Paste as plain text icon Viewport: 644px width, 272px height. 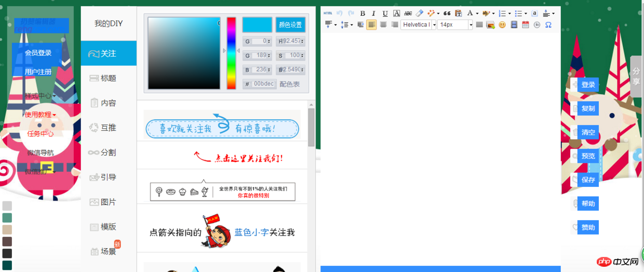point(458,13)
